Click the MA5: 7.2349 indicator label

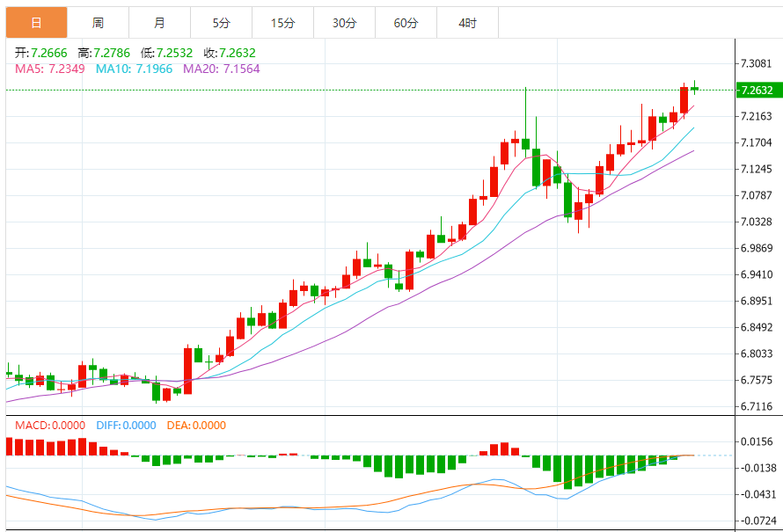(x=50, y=69)
